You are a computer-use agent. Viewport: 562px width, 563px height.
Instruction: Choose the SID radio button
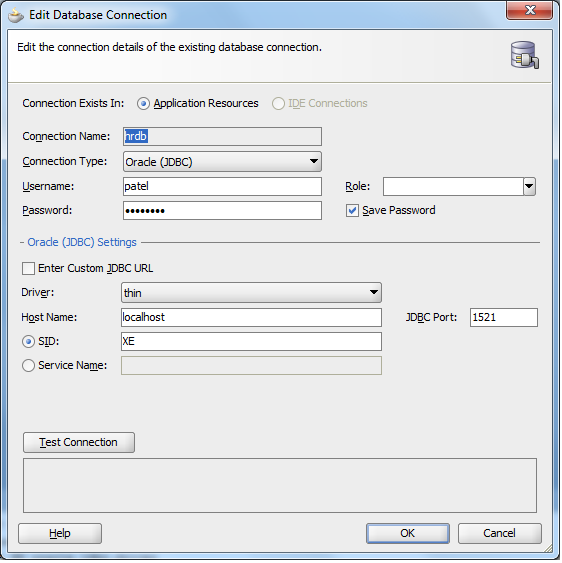click(28, 341)
